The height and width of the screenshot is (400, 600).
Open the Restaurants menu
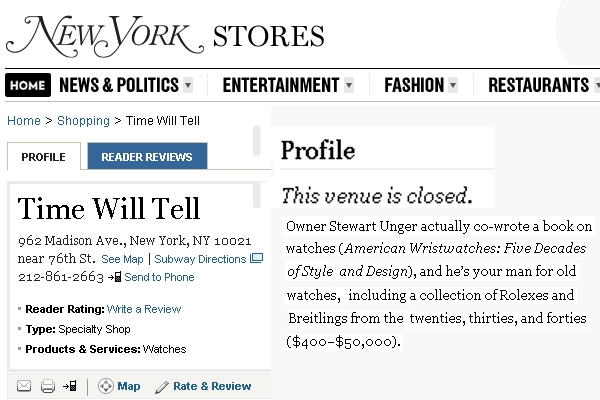point(538,85)
